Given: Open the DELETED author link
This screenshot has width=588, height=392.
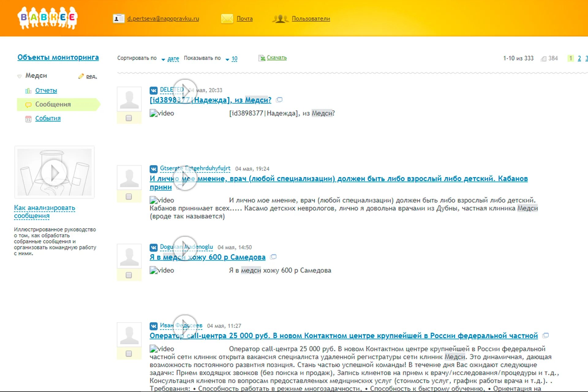Looking at the screenshot, I should point(172,90).
